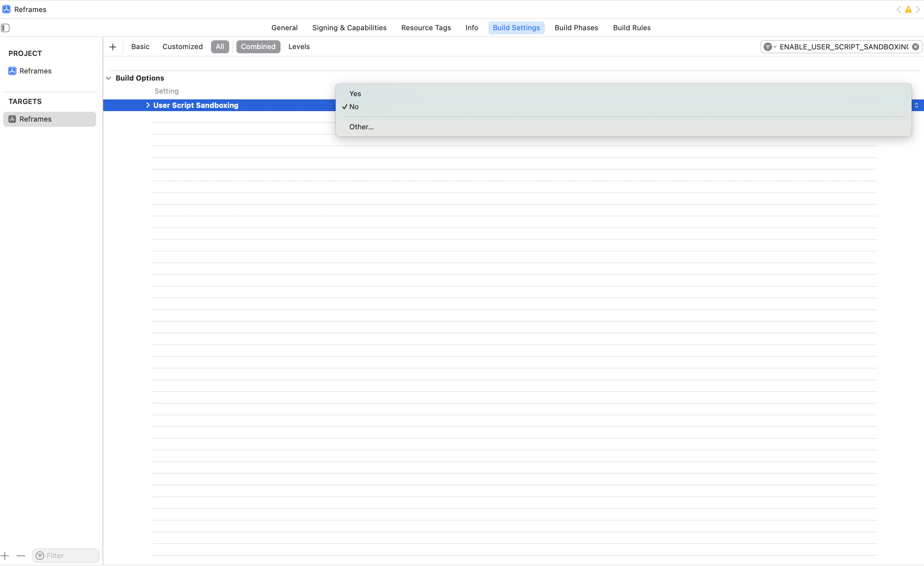Screen dimensions: 924x566
Task: Collapse the Build Options section
Action: pos(109,78)
